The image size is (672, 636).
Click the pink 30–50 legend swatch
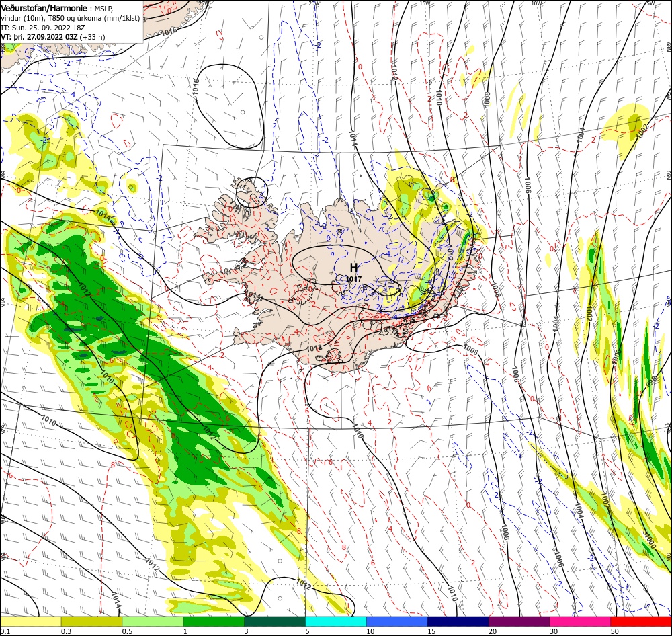[580, 621]
